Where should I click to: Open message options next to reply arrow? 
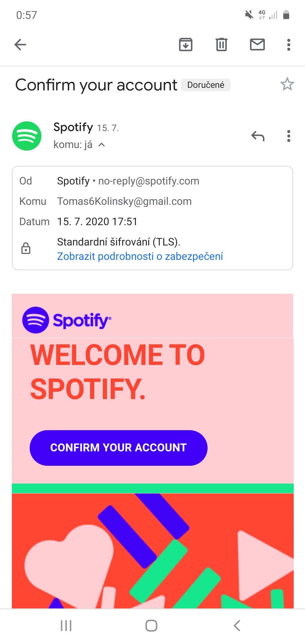tap(288, 136)
